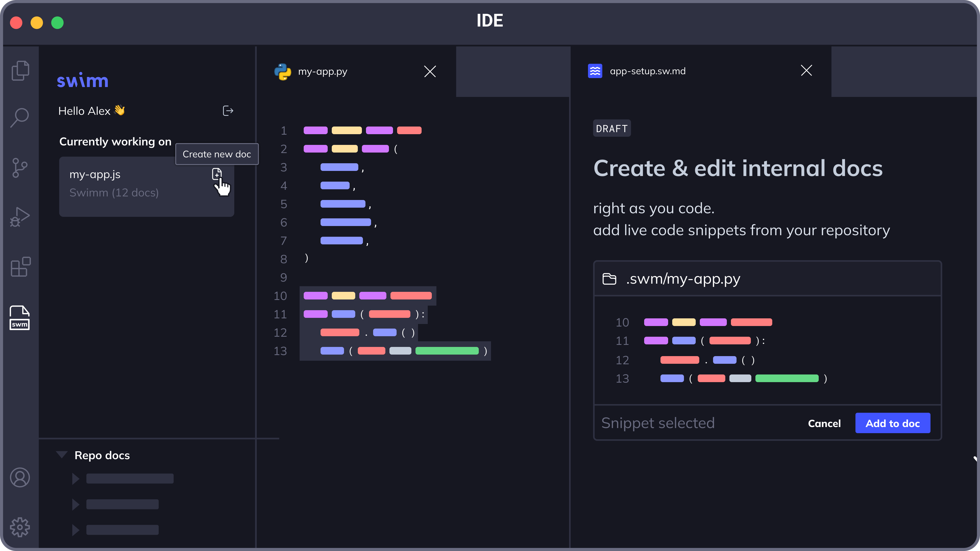Collapse the Repo docs section
This screenshot has height=551, width=980.
tap(62, 454)
